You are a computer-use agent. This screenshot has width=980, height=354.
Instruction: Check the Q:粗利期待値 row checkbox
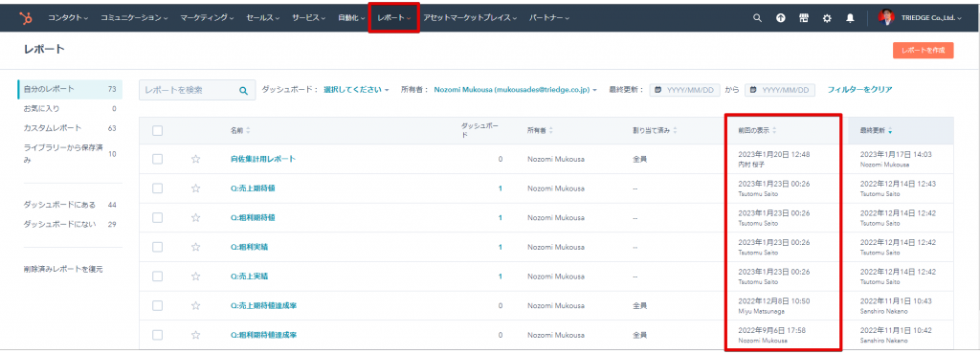158,218
